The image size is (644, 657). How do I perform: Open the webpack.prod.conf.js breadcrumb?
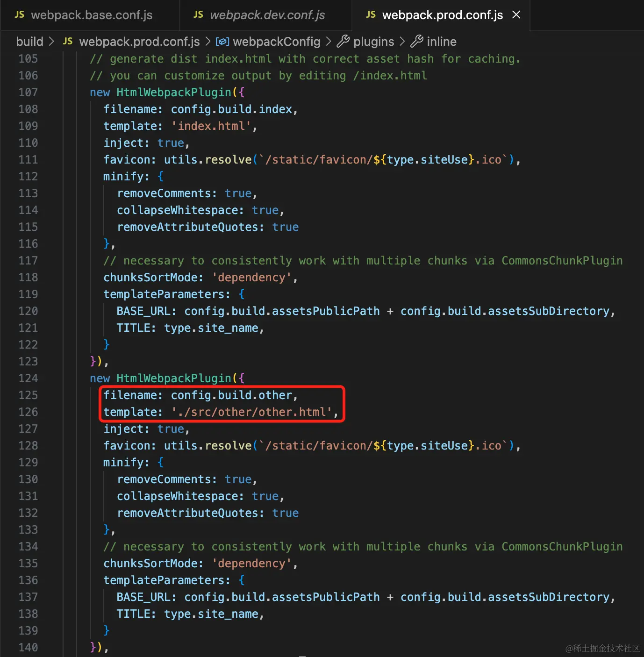[139, 42]
